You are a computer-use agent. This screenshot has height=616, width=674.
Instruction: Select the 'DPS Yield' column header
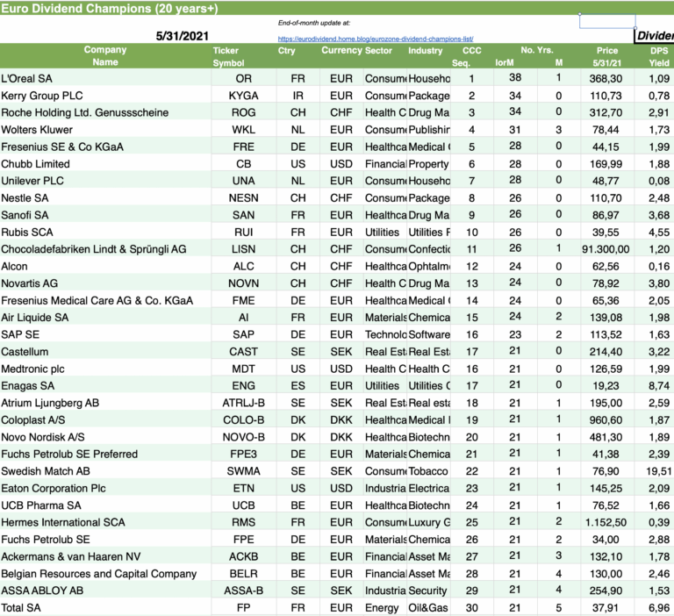pos(659,57)
